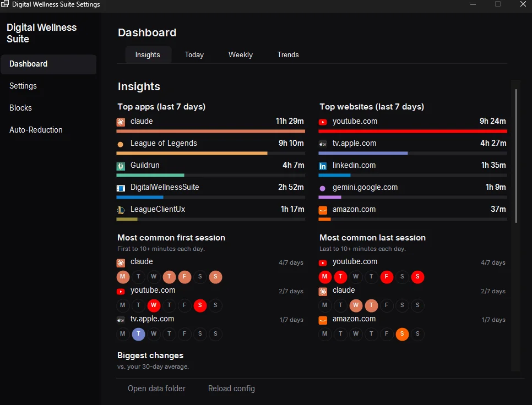
Task: Click the League of Legends usage bar
Action: [211, 153]
